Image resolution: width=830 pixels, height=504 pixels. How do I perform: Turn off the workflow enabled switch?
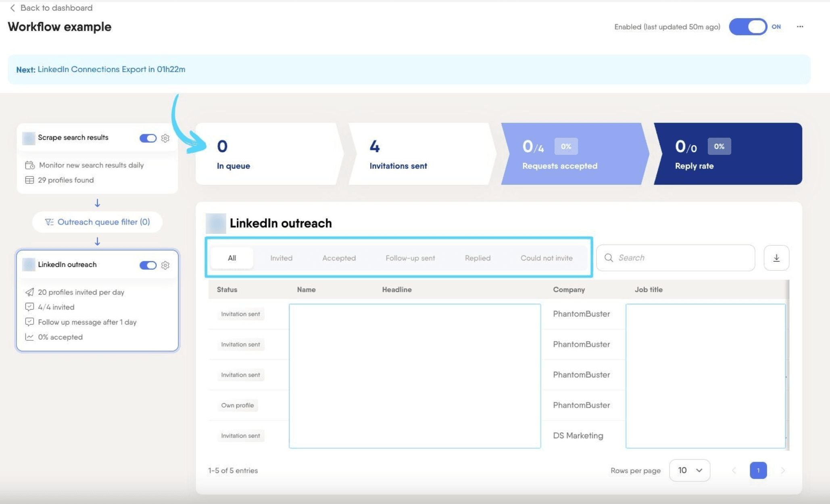[x=748, y=27]
